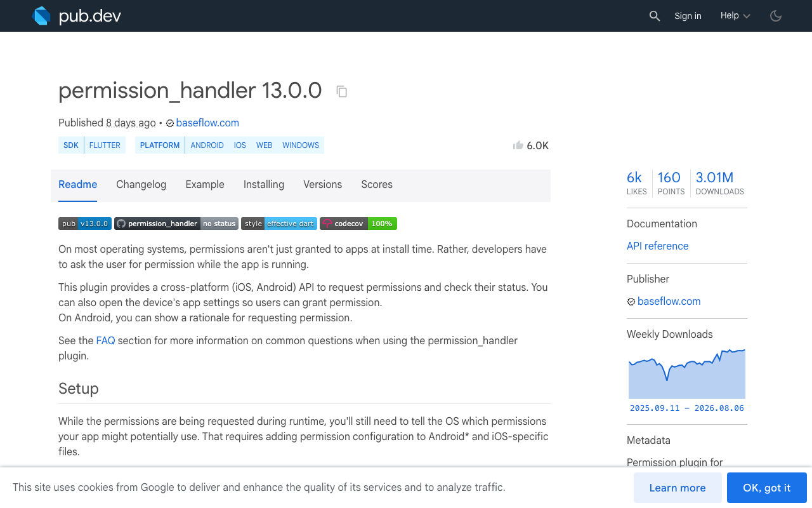The height and width of the screenshot is (508, 812).
Task: Click the date range 2025.09.11 – 2026.08.06
Action: pyautogui.click(x=687, y=408)
